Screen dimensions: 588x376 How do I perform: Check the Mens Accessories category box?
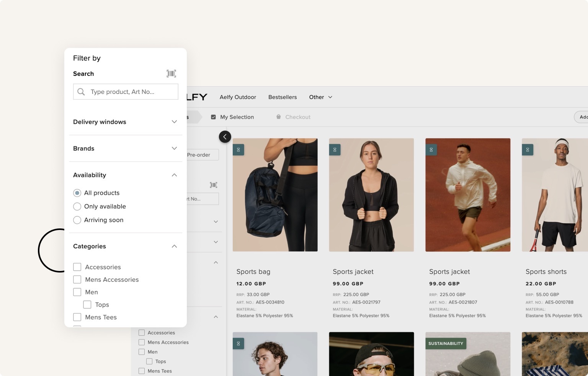pos(77,280)
